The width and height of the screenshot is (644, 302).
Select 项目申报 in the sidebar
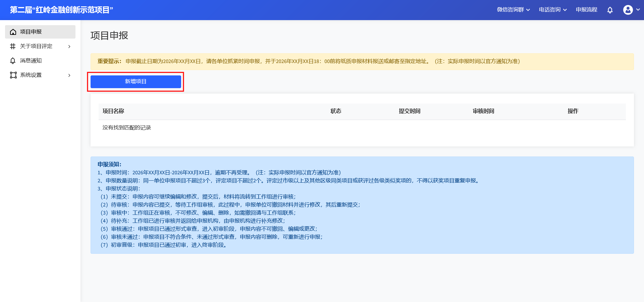[x=31, y=32]
